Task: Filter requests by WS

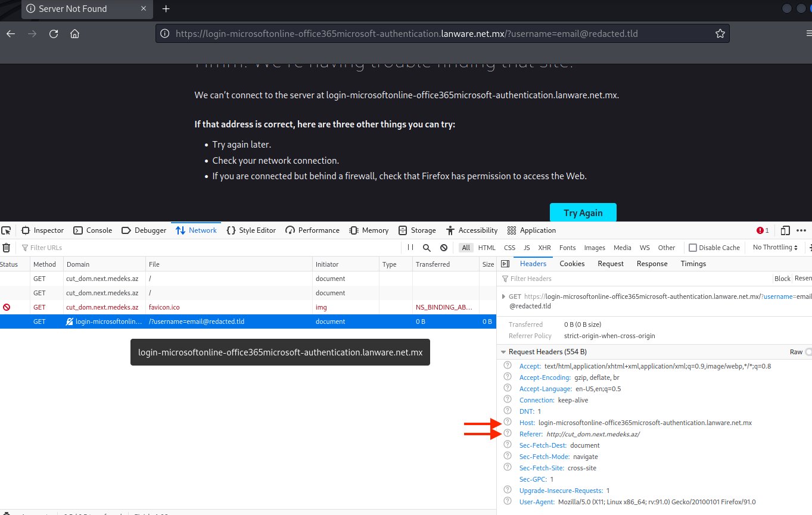Action: (645, 248)
